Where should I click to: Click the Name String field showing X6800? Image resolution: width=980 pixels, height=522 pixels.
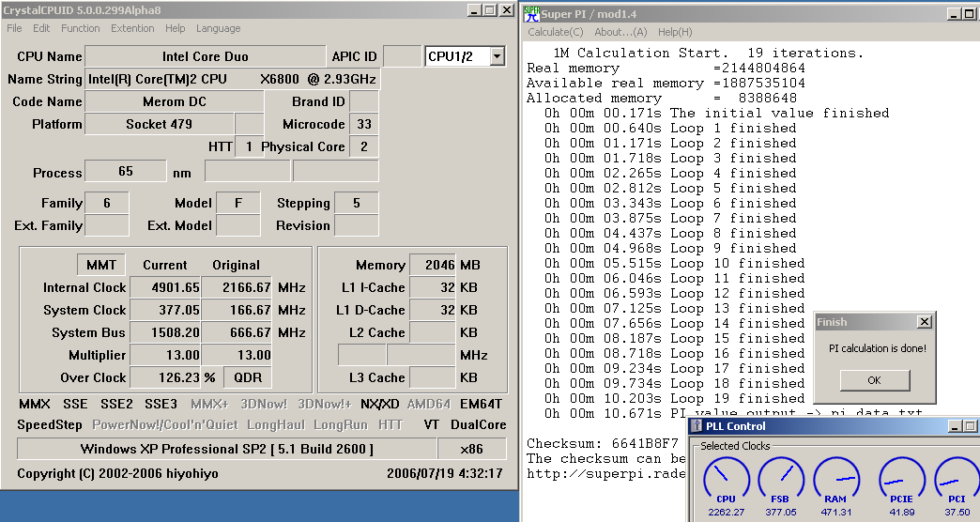point(232,79)
